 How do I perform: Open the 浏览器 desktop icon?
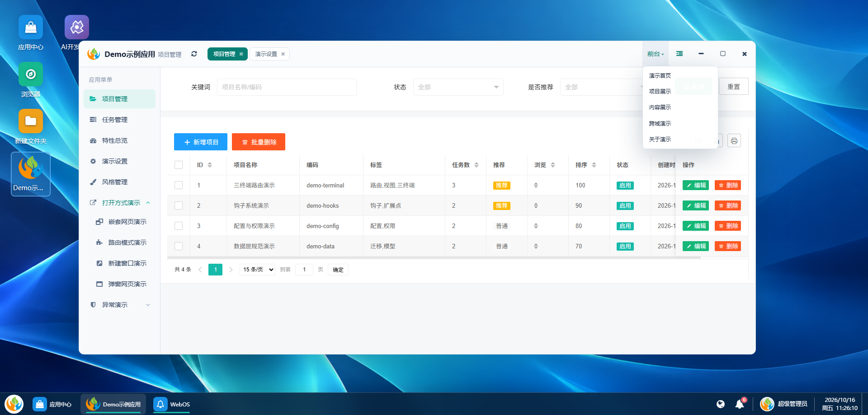click(31, 80)
